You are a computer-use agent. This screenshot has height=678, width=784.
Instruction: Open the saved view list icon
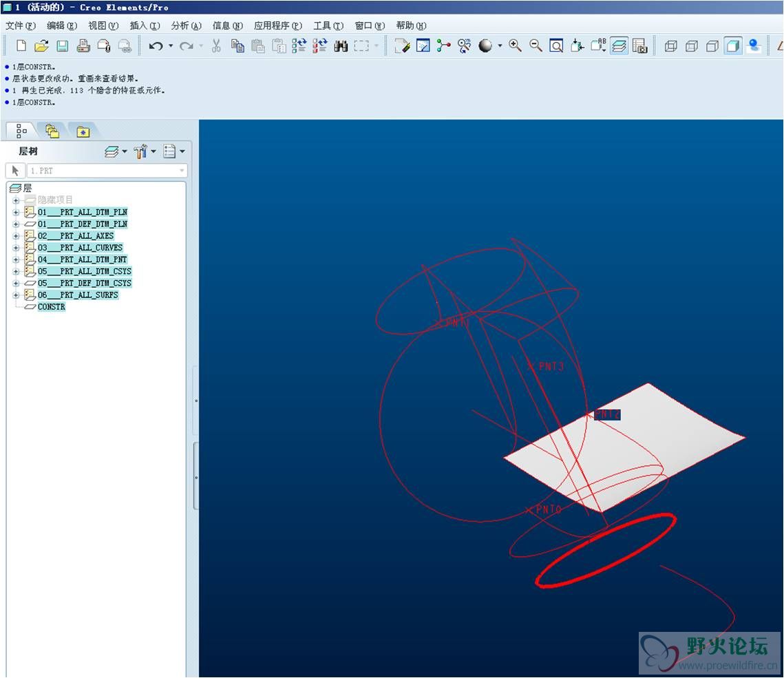pos(598,46)
